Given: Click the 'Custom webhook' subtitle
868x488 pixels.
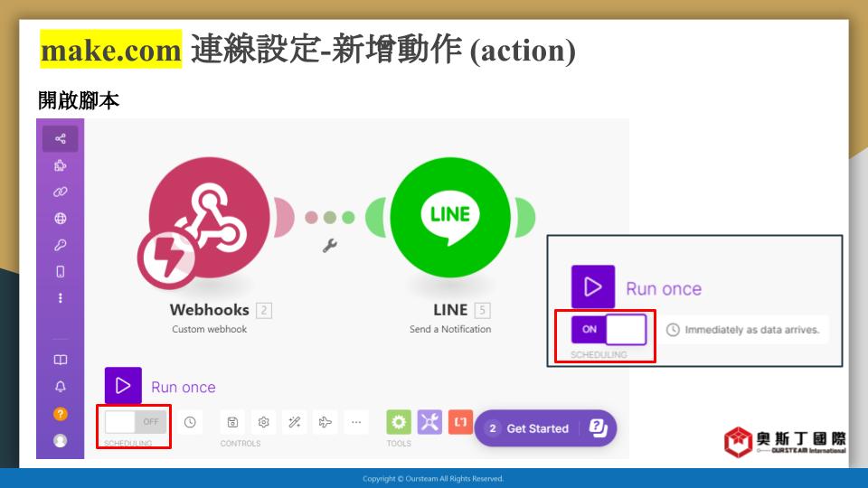Looking at the screenshot, I should [209, 329].
